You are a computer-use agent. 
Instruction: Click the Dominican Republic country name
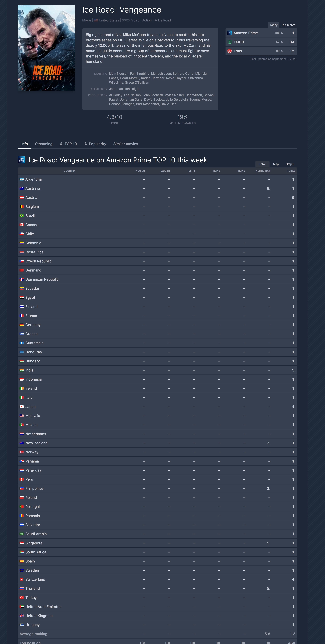coord(42,279)
